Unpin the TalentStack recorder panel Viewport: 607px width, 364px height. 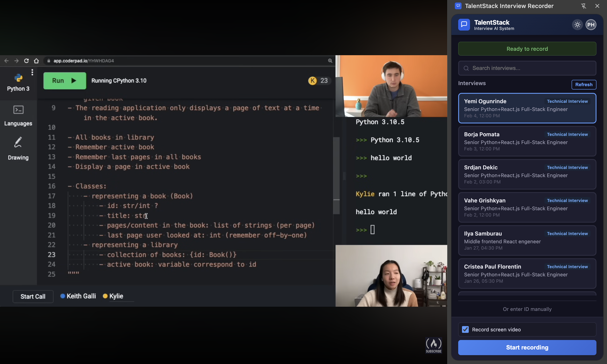583,6
